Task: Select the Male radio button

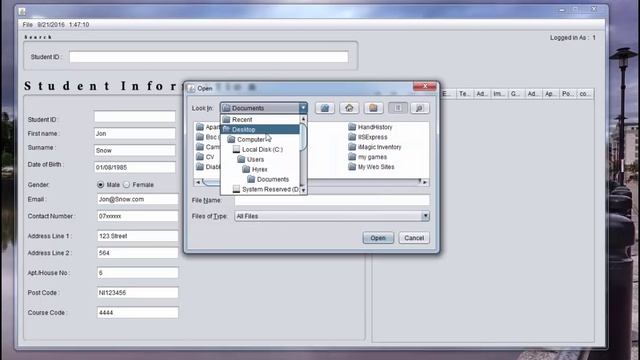Action: [101, 185]
